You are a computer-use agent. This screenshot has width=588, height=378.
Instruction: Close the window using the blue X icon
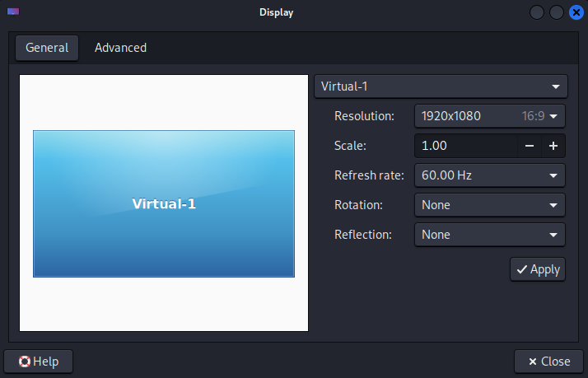point(576,12)
